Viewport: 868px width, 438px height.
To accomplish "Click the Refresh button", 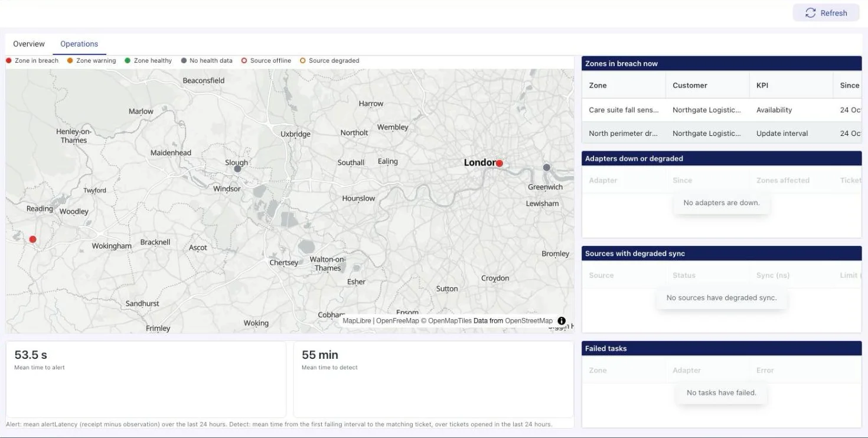I will tap(826, 13).
